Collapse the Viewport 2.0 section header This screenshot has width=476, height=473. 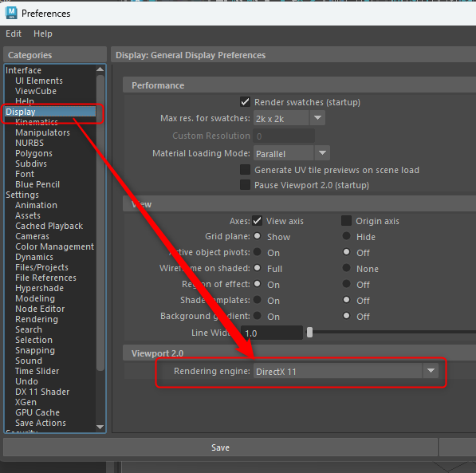click(299, 353)
